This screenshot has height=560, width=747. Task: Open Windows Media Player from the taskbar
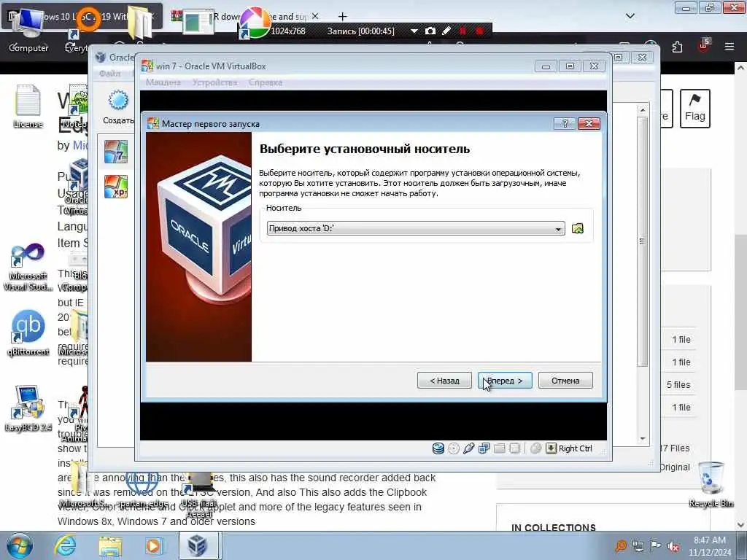pyautogui.click(x=153, y=545)
